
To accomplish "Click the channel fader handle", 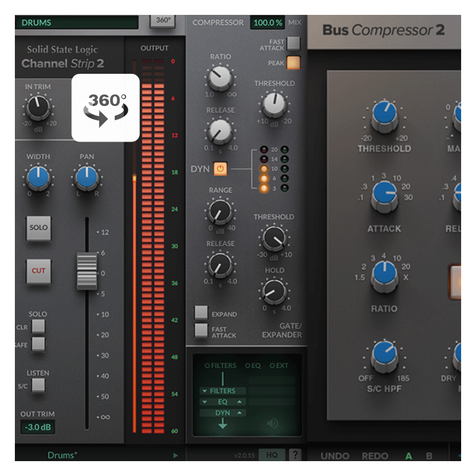I will point(87,271).
